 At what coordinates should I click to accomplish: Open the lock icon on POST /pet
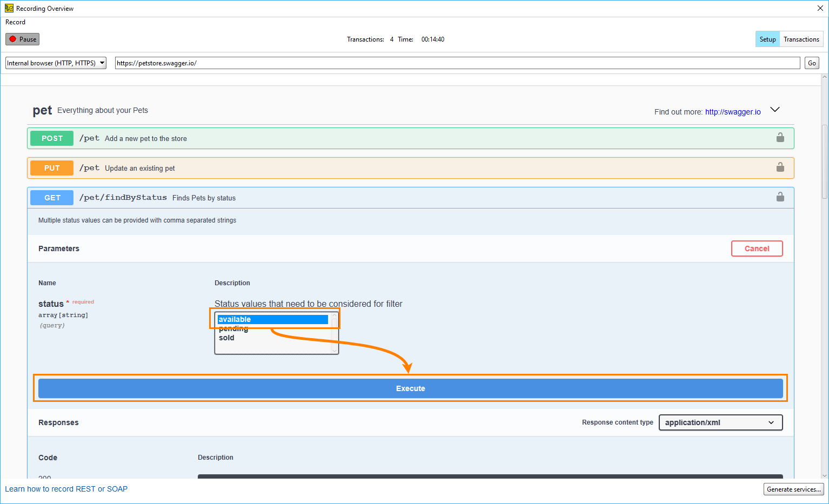click(780, 138)
